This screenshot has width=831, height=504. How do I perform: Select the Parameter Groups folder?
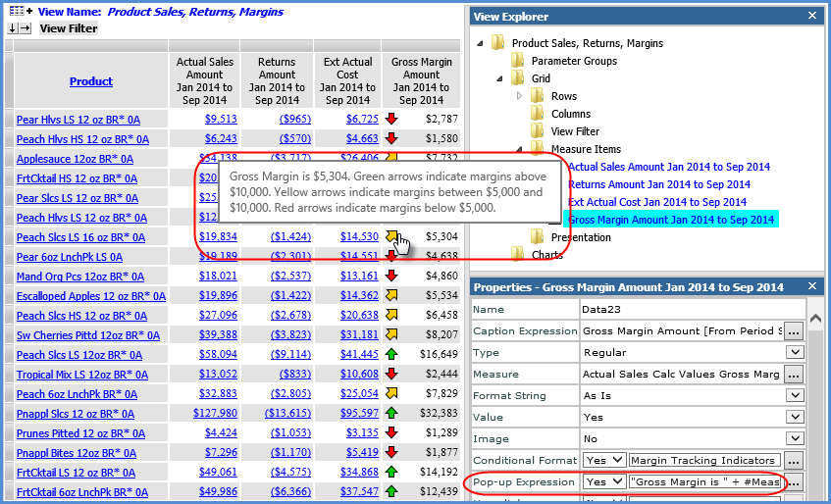pos(574,61)
